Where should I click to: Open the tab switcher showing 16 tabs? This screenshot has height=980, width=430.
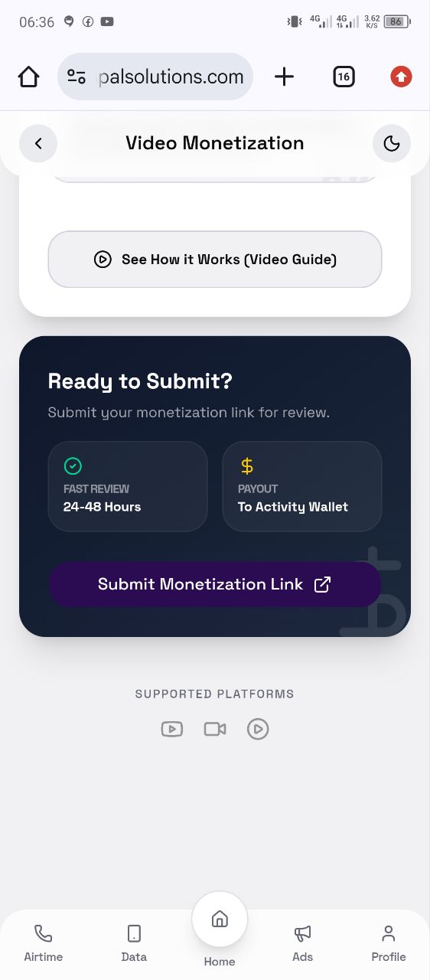(x=344, y=77)
